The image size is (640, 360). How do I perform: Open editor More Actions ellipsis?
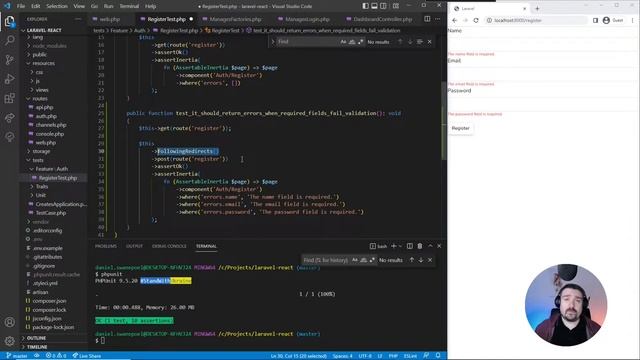coord(438,19)
